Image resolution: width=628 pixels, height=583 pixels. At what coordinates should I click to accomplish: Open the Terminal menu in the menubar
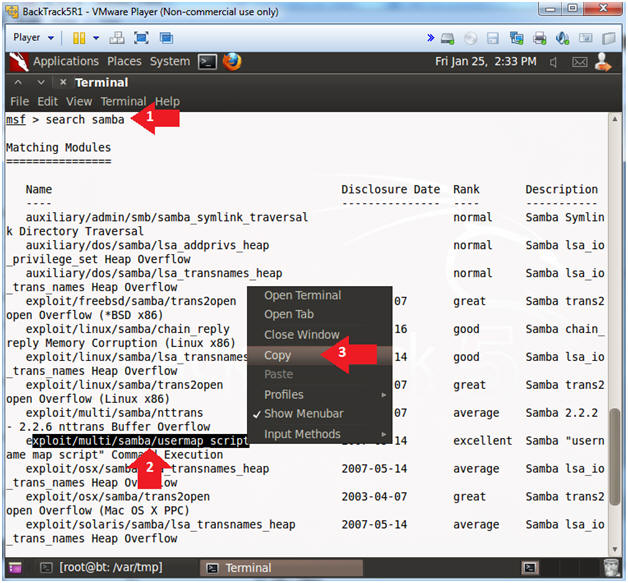(x=123, y=101)
